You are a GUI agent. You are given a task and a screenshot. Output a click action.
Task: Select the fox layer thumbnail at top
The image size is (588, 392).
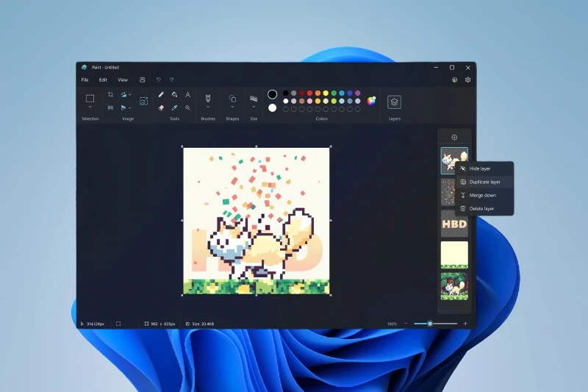coord(454,160)
